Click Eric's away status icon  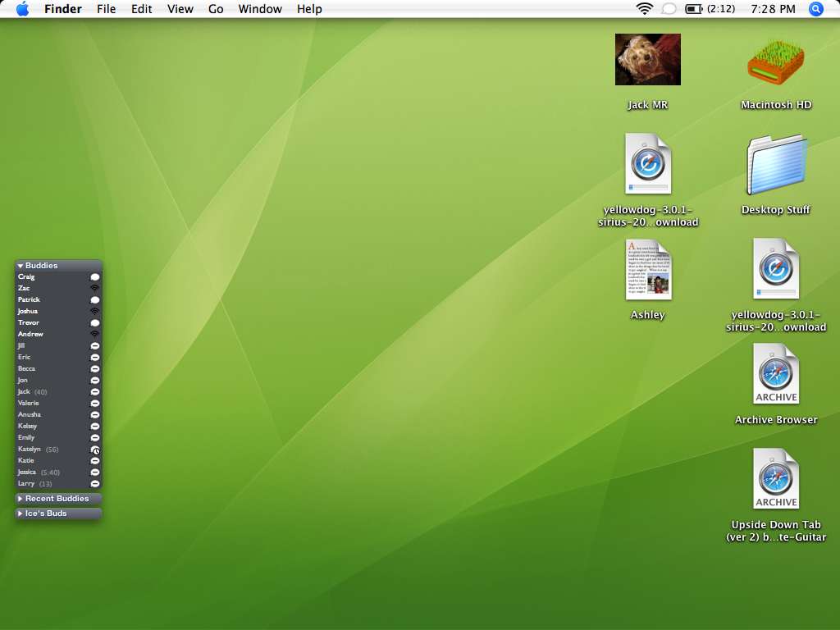pyautogui.click(x=95, y=358)
